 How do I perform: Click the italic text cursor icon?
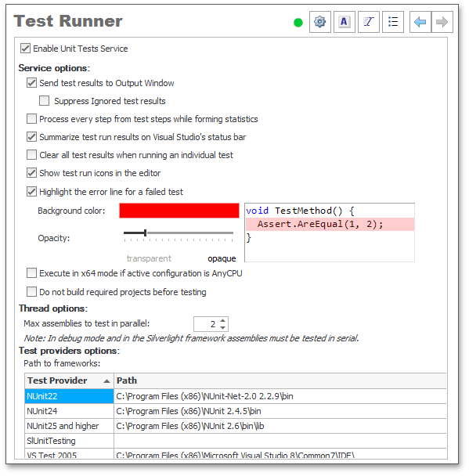369,22
